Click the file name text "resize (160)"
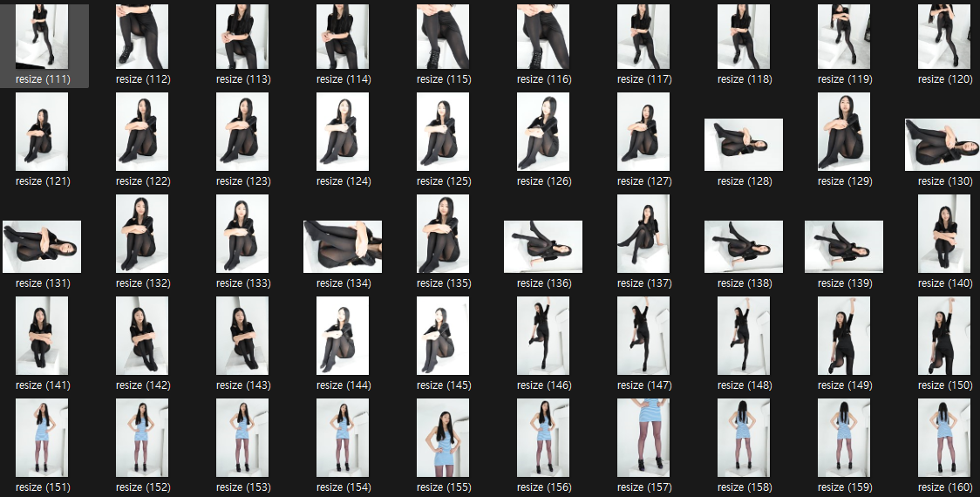 (945, 487)
